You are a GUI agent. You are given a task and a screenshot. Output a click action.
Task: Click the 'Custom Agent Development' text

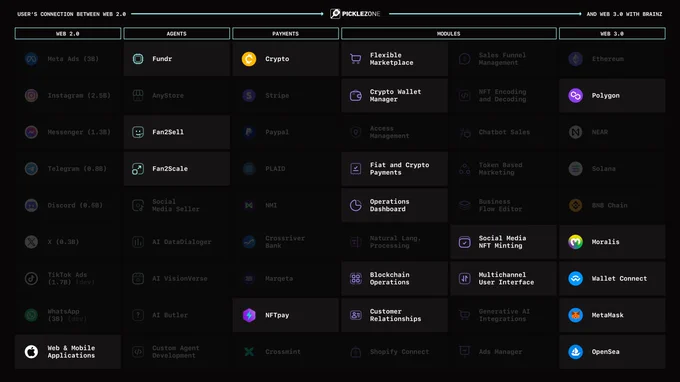click(x=176, y=352)
